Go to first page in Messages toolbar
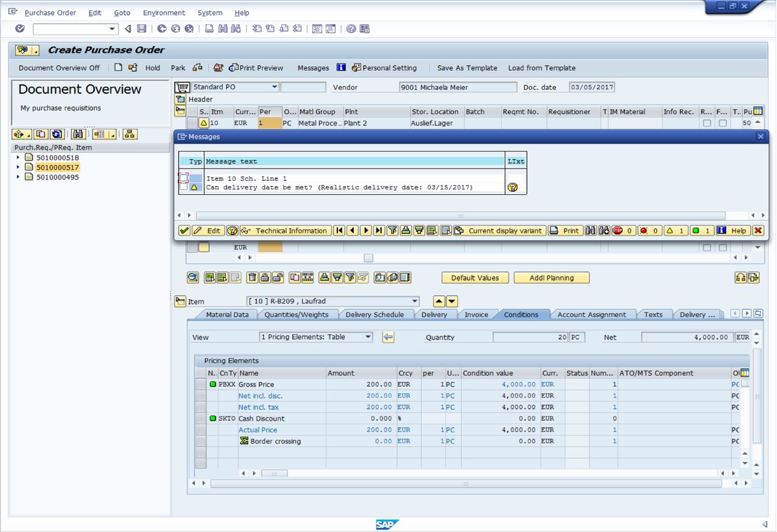Screen dimensions: 777x532 pos(339,231)
